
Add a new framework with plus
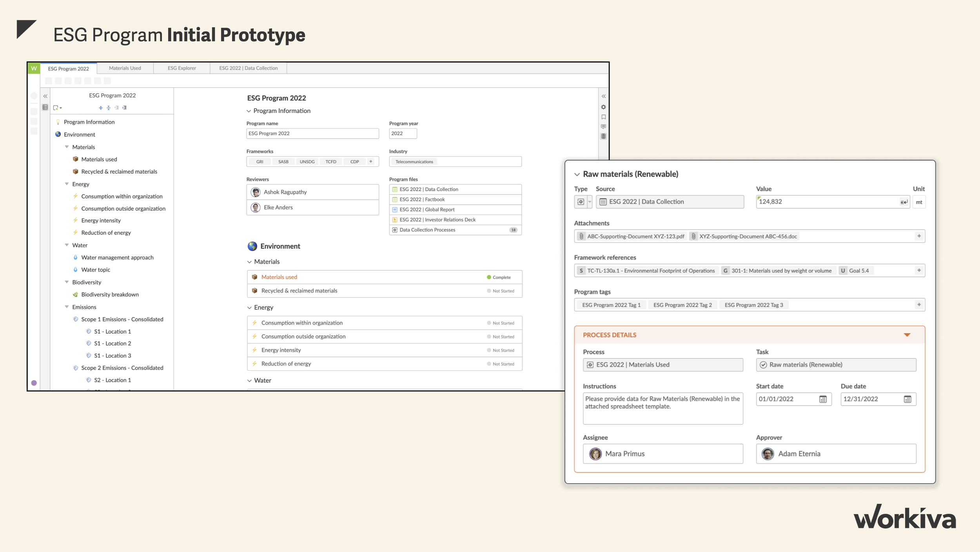point(371,162)
